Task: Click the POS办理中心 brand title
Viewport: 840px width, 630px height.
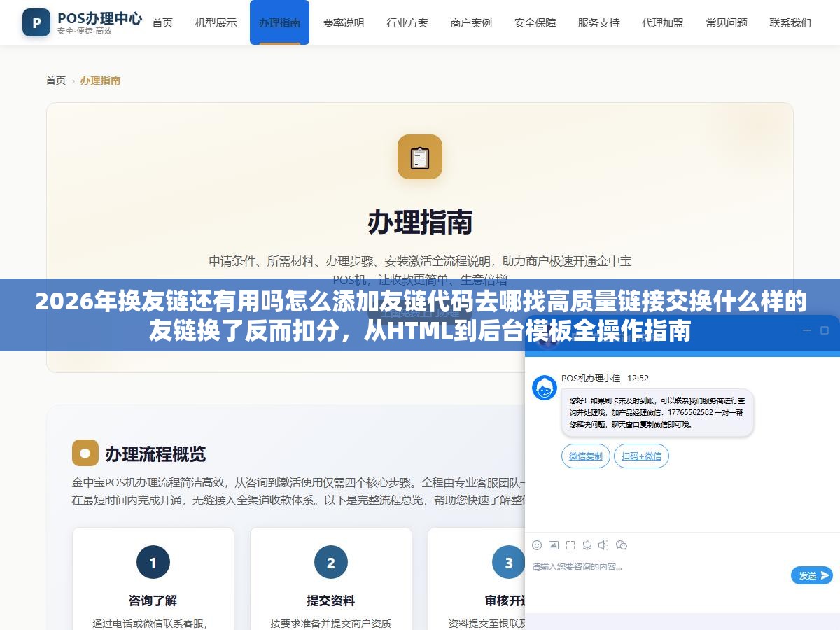Action: (x=99, y=17)
